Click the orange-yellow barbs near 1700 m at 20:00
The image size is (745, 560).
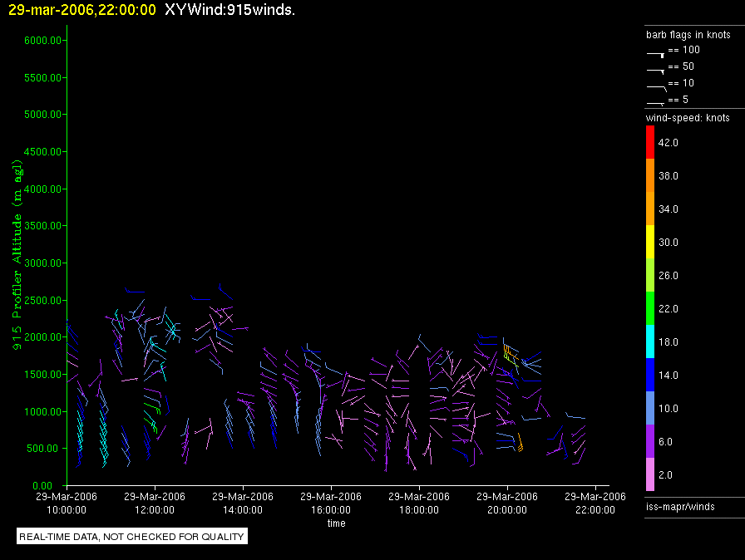511,356
